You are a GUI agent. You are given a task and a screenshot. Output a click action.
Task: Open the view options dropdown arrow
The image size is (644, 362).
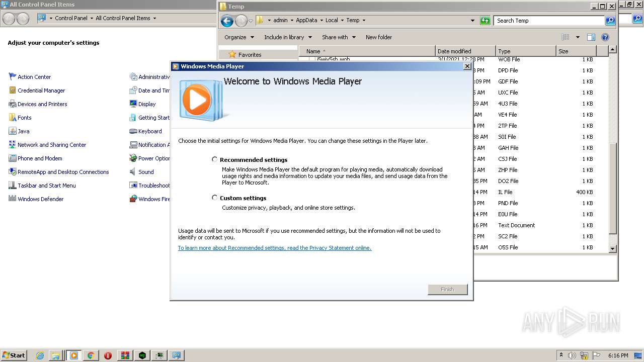pos(578,37)
